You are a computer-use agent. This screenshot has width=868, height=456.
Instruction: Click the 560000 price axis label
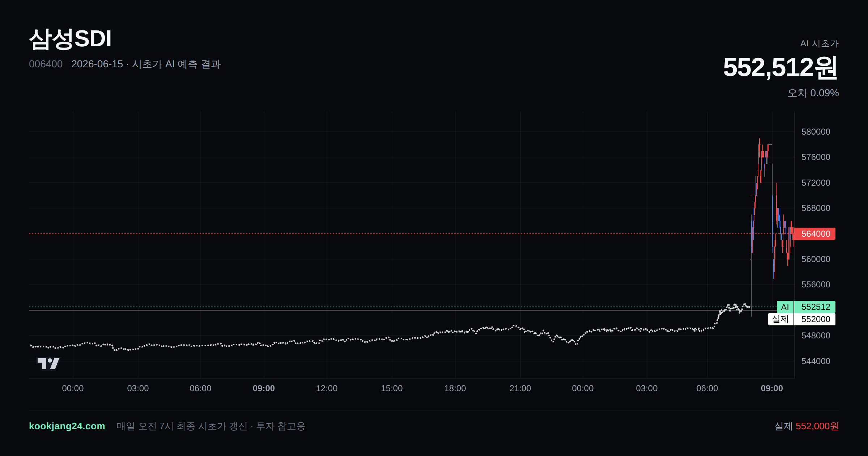point(816,259)
